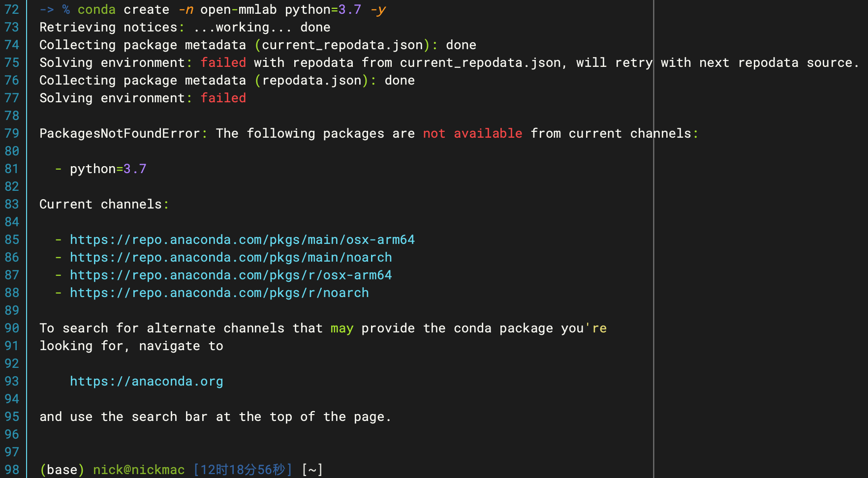
Task: Click the 'python=3.7' argument on line 72
Action: [323, 9]
